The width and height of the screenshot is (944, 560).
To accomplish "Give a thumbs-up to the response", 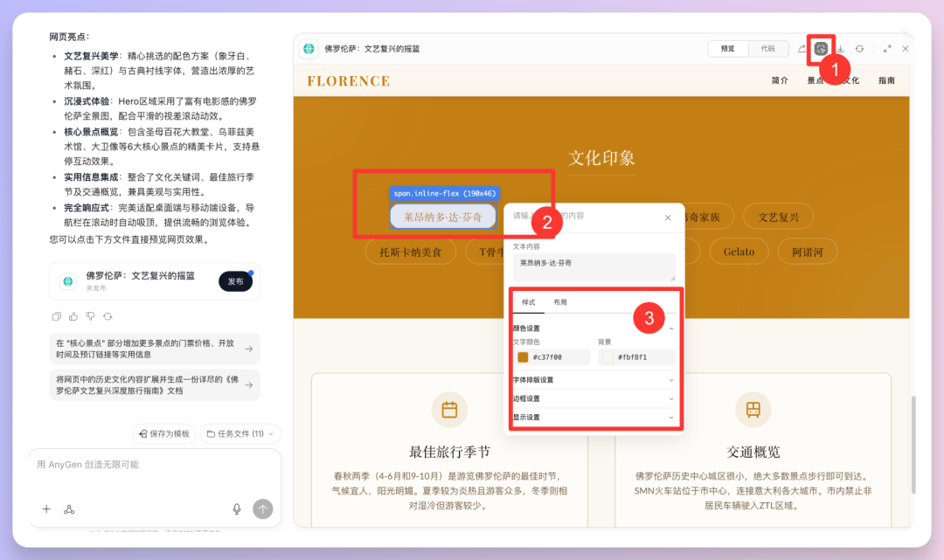I will (x=73, y=316).
